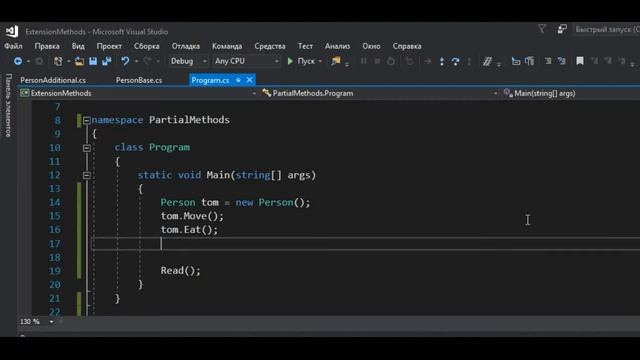Toggle a bookmark with bookmark icon

[580, 61]
